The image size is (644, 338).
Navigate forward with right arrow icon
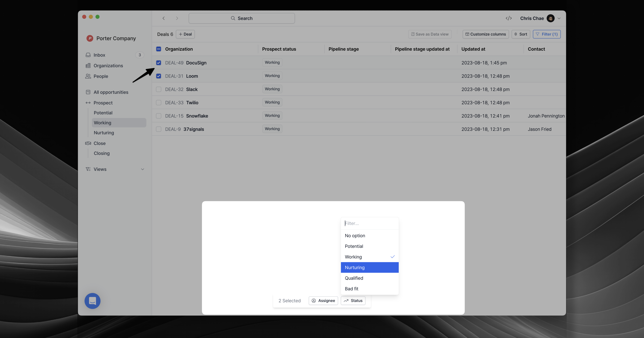pyautogui.click(x=177, y=18)
